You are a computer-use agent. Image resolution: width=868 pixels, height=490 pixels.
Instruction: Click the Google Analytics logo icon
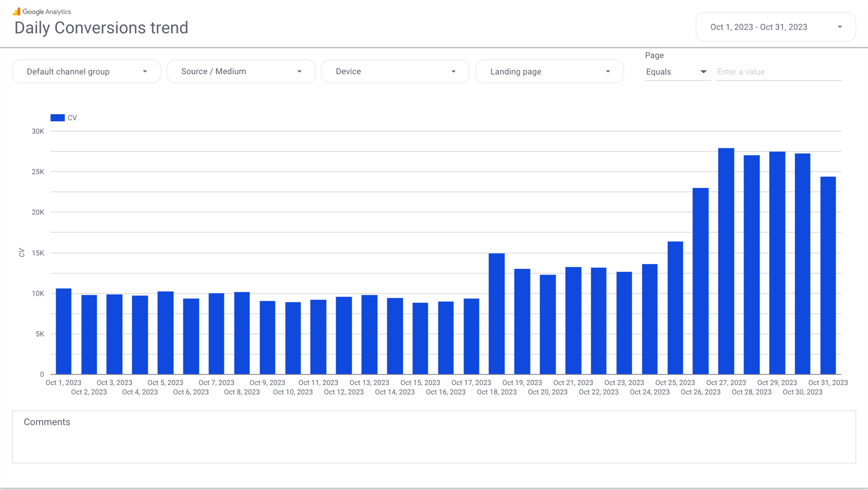(x=17, y=12)
